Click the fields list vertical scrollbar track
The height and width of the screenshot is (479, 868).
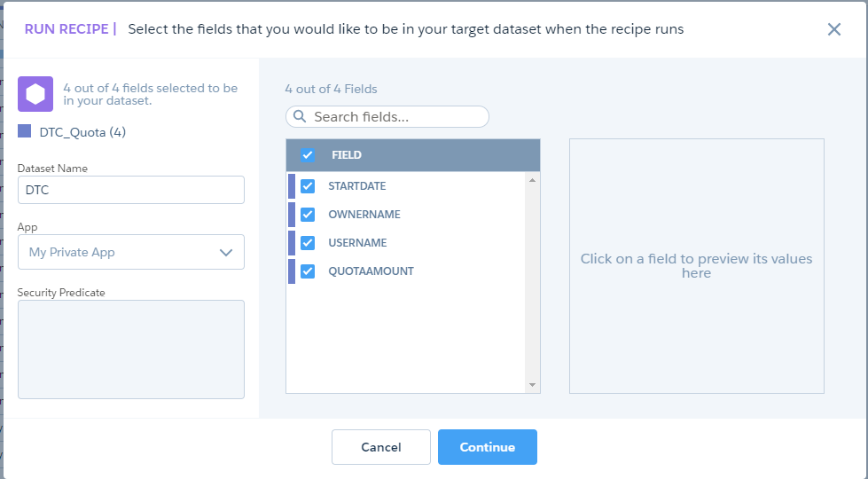pyautogui.click(x=533, y=282)
